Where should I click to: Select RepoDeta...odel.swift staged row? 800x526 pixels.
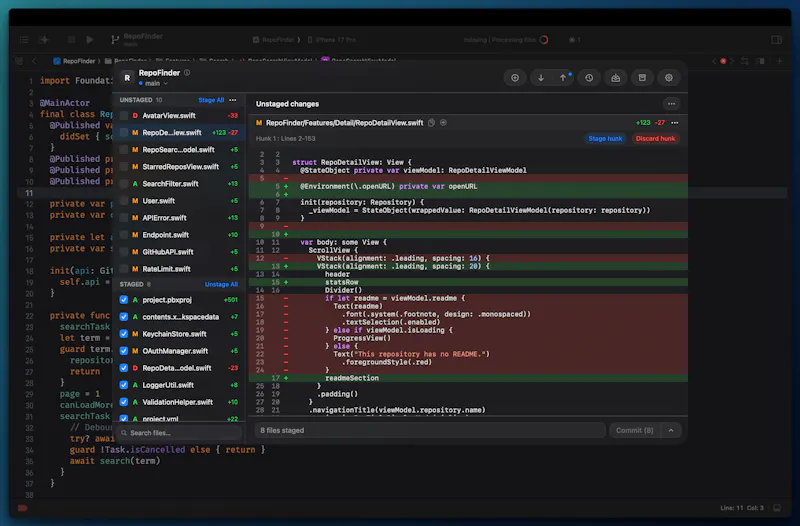(179, 368)
